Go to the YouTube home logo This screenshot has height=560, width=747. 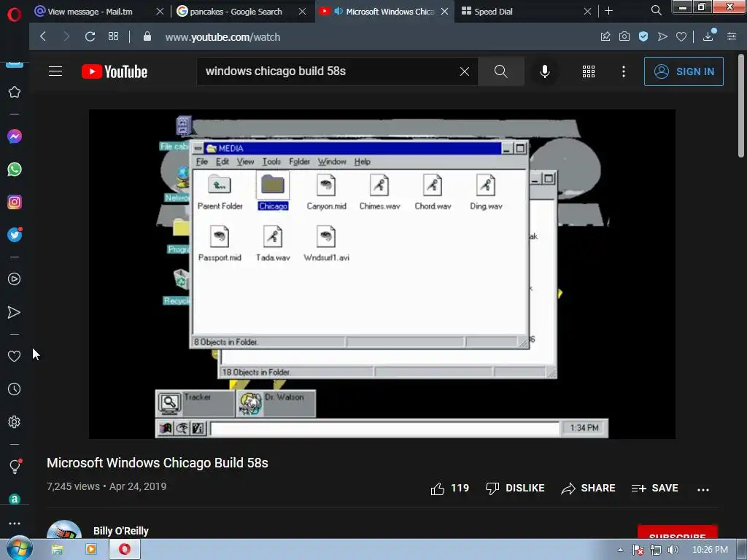[x=115, y=72]
